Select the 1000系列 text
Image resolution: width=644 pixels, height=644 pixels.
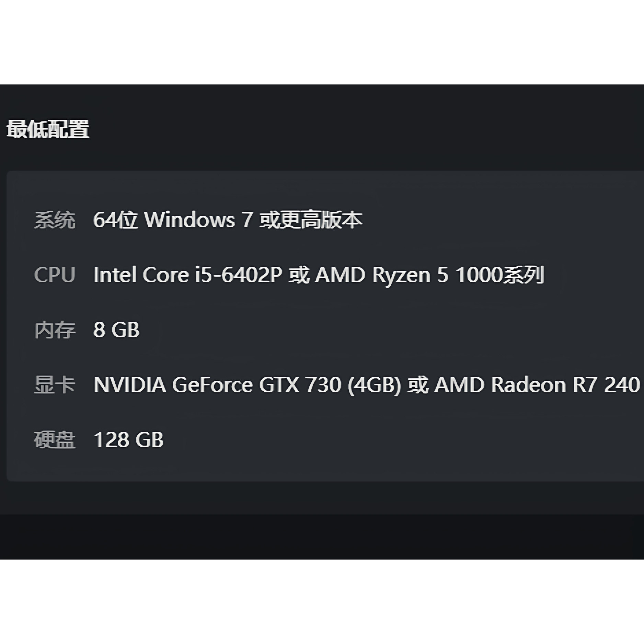click(500, 275)
